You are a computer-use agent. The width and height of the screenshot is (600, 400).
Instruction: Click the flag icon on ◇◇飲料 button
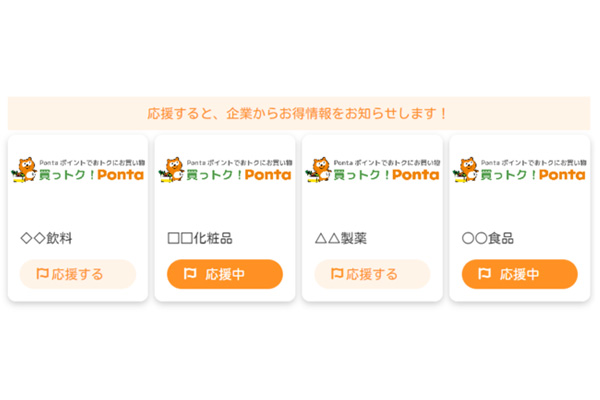coord(42,274)
